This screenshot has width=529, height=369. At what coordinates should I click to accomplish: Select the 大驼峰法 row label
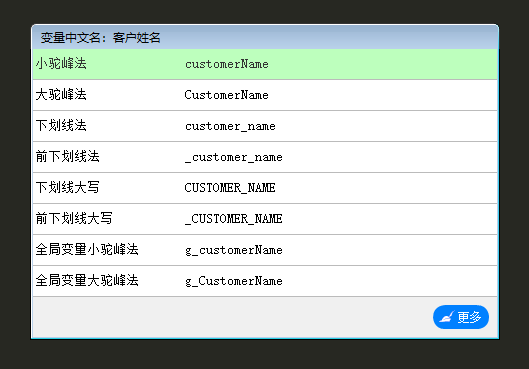pos(61,94)
